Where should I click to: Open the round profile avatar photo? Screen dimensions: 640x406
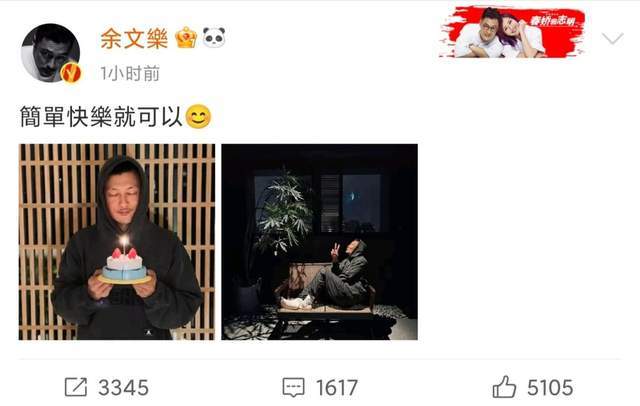(51, 53)
